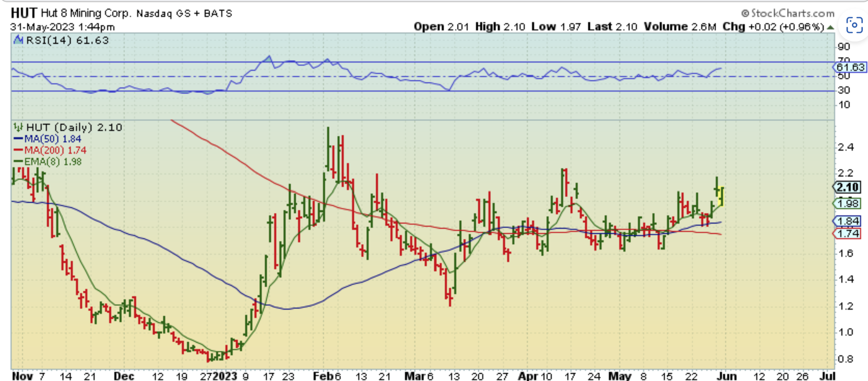Screen dimensions: 868x381
Task: Click the 2.10 last price tag on right axis
Action: pyautogui.click(x=847, y=187)
